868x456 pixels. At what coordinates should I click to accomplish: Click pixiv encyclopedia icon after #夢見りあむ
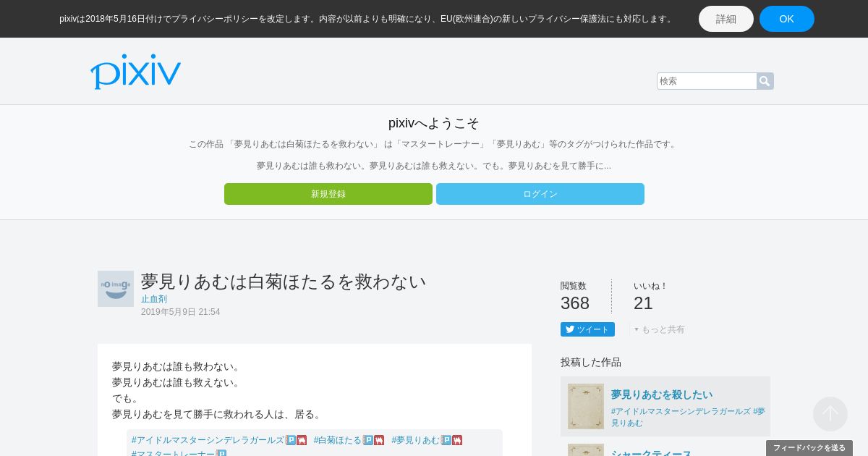point(446,440)
